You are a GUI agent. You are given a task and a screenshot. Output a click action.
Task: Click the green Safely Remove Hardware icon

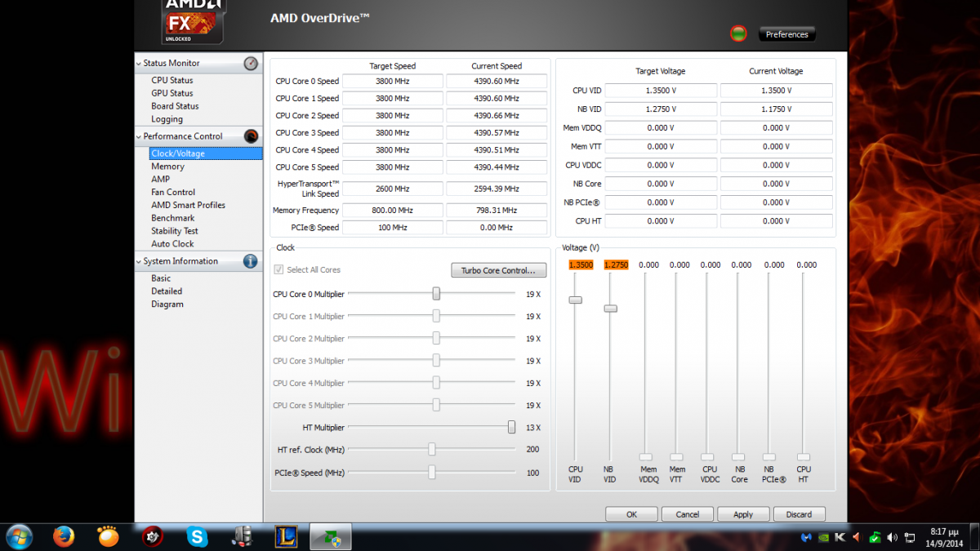click(x=874, y=537)
